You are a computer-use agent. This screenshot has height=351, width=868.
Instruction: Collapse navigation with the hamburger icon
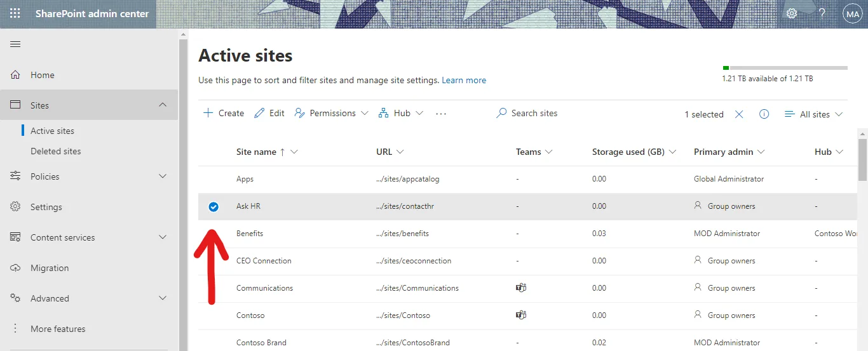click(15, 44)
